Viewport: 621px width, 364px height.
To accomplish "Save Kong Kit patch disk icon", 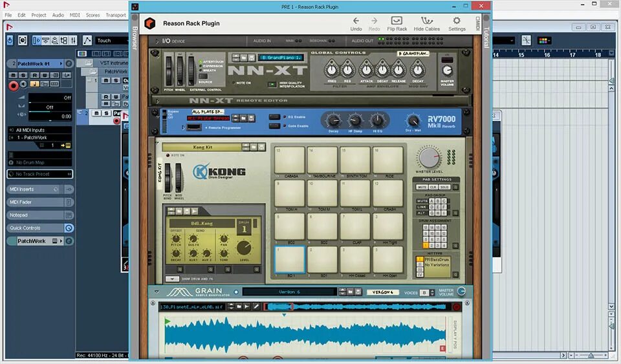I will point(261,147).
